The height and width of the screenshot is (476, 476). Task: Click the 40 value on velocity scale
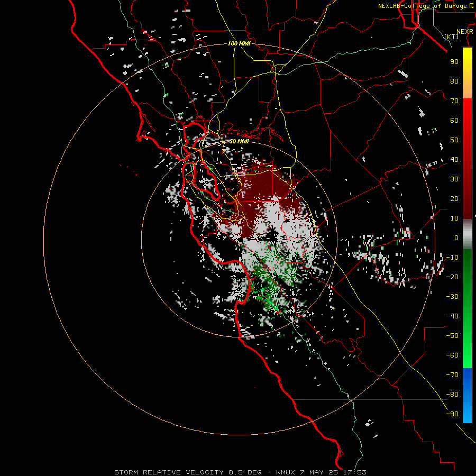click(x=454, y=160)
